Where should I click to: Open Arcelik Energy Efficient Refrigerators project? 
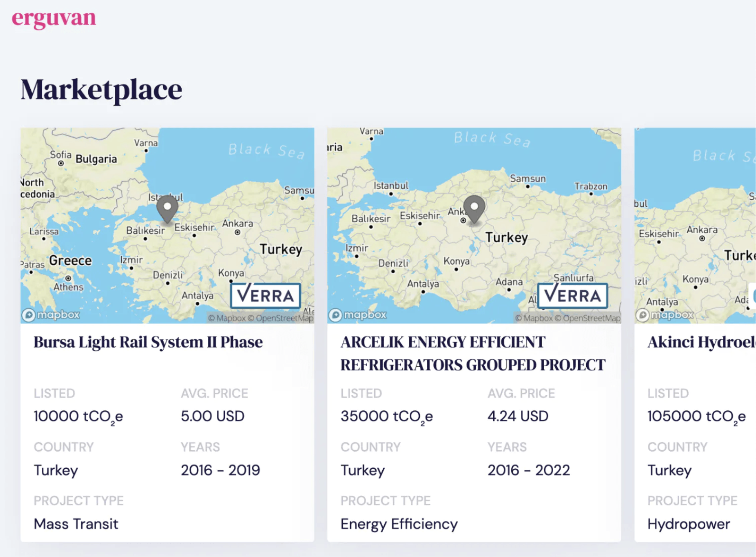pyautogui.click(x=473, y=353)
